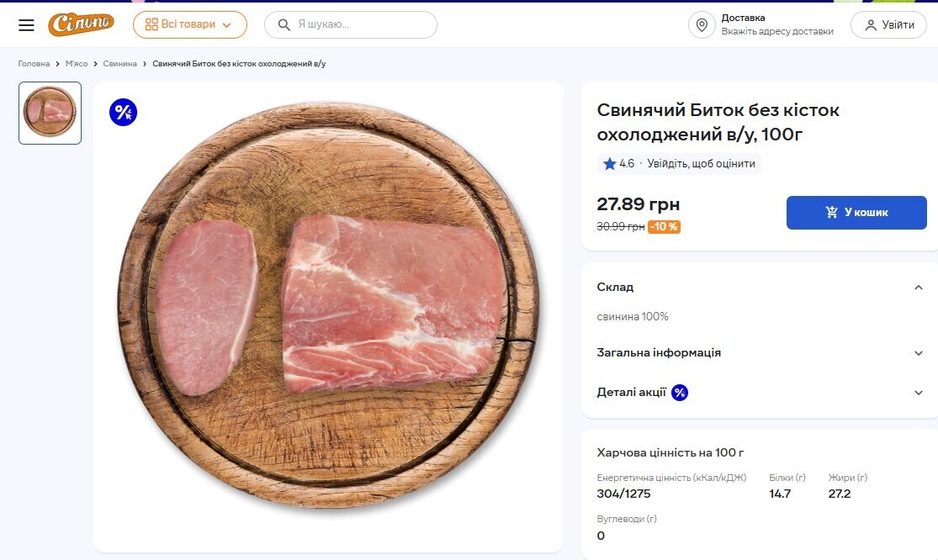Click the search magnifier icon
Screen dimensions: 938x560
[x=284, y=24]
